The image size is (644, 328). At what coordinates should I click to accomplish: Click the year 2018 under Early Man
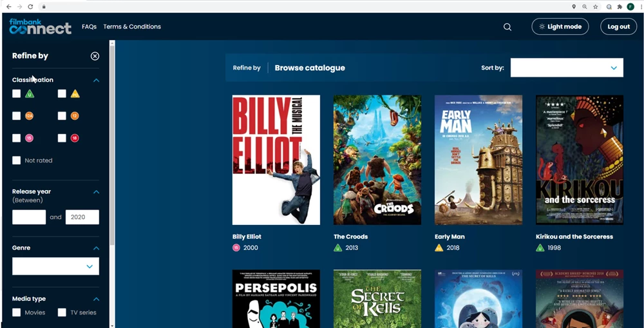click(453, 248)
